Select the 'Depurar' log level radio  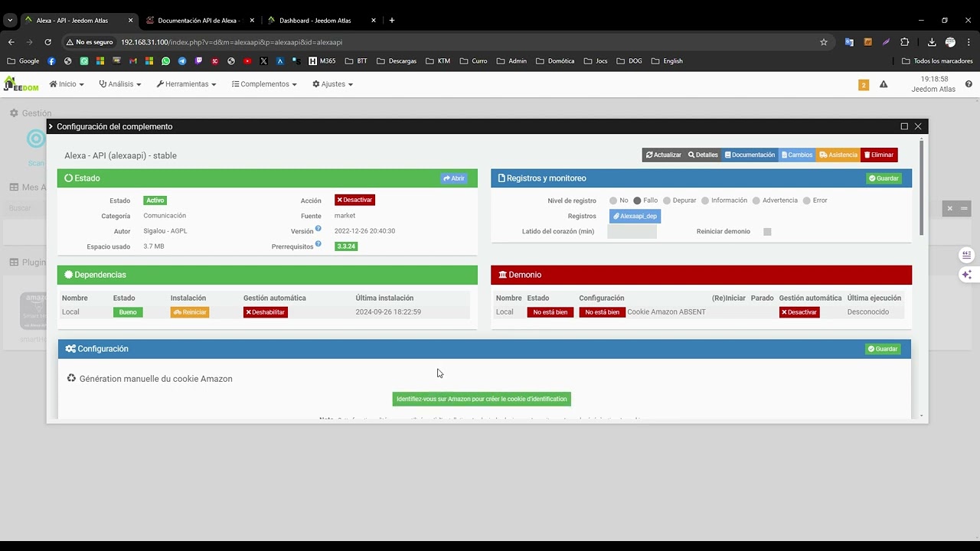coord(667,201)
